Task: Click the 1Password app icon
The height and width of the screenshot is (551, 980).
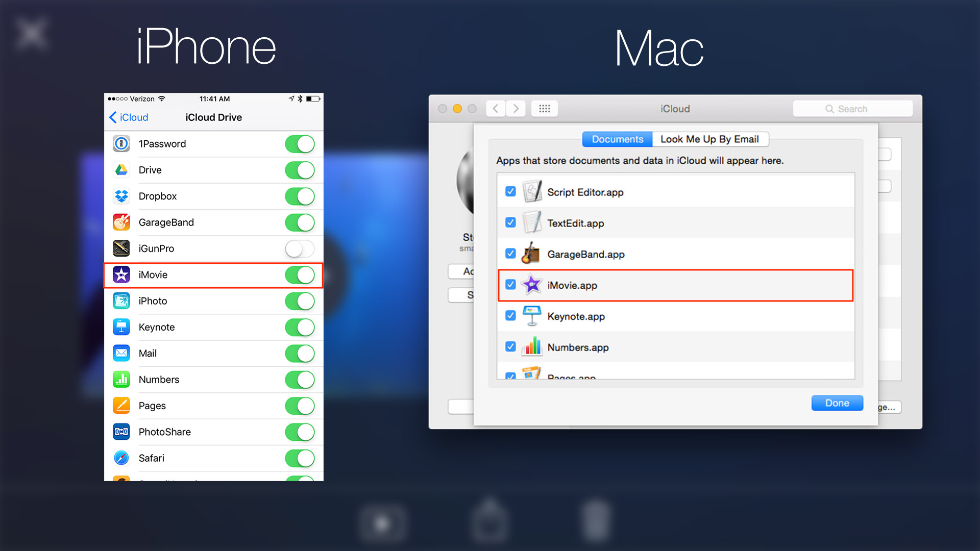Action: [121, 144]
